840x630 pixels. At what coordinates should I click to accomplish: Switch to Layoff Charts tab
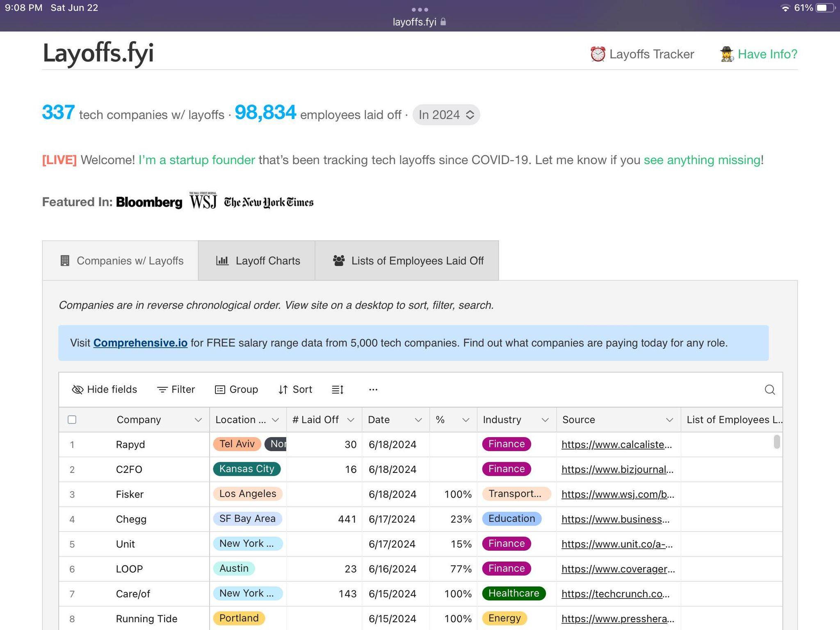[257, 261]
